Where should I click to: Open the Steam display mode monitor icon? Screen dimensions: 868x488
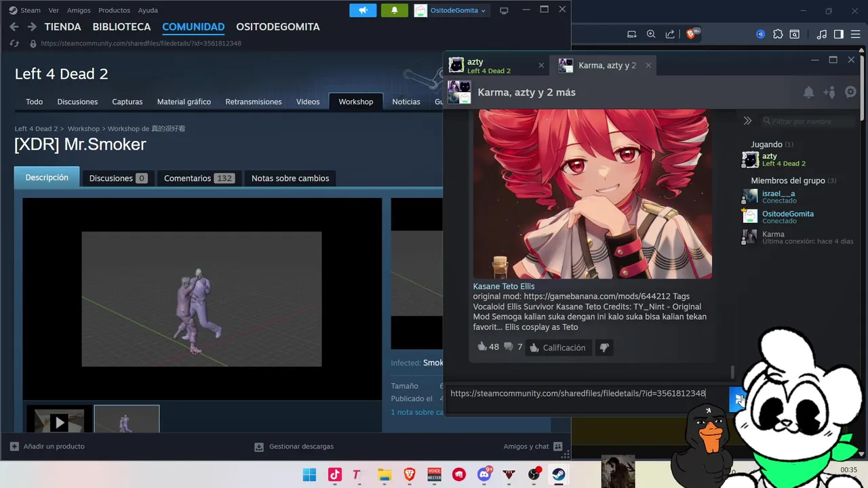(504, 10)
